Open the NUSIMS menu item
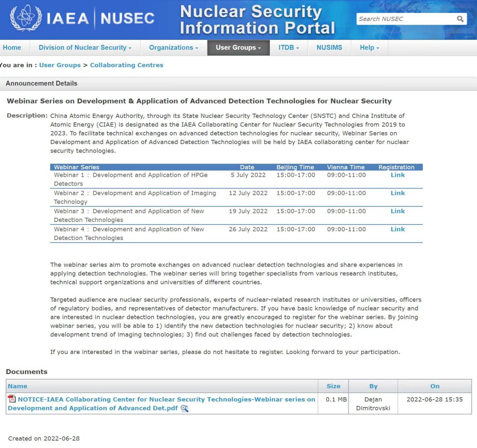This screenshot has height=448, width=477. tap(329, 47)
